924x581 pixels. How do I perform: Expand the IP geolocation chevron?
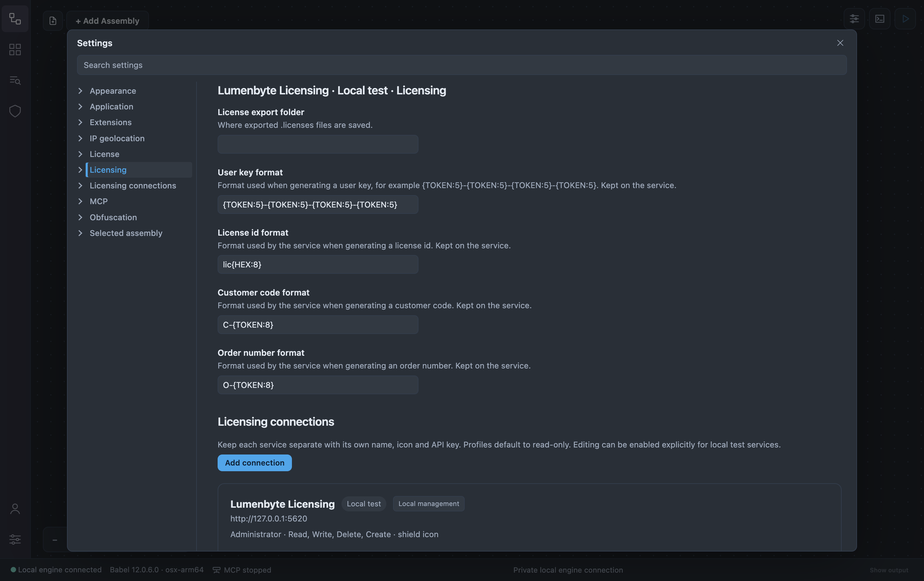(x=80, y=139)
